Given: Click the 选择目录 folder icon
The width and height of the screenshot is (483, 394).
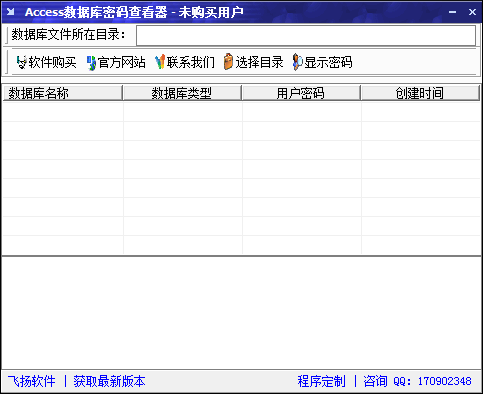Looking at the screenshot, I should [228, 62].
